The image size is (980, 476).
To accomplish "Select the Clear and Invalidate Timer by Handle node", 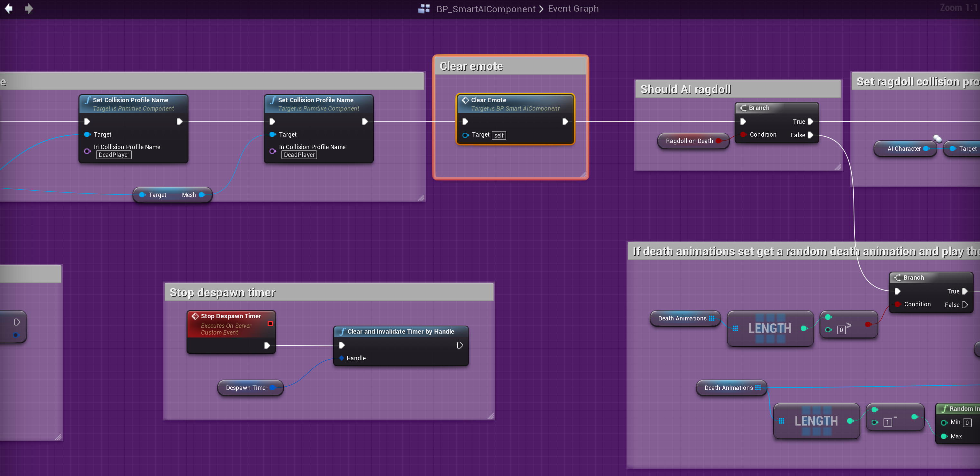I will (400, 331).
